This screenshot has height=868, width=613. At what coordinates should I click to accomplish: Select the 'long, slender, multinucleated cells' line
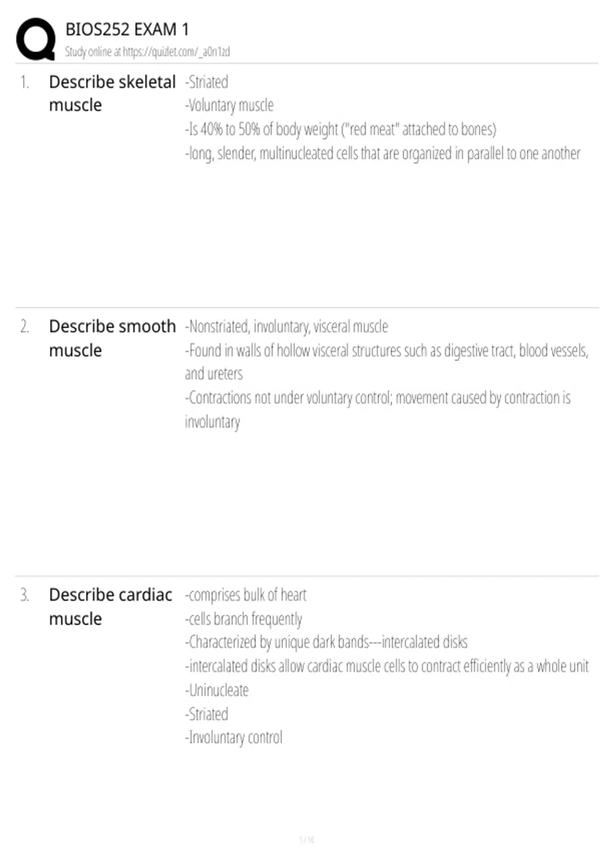(383, 154)
